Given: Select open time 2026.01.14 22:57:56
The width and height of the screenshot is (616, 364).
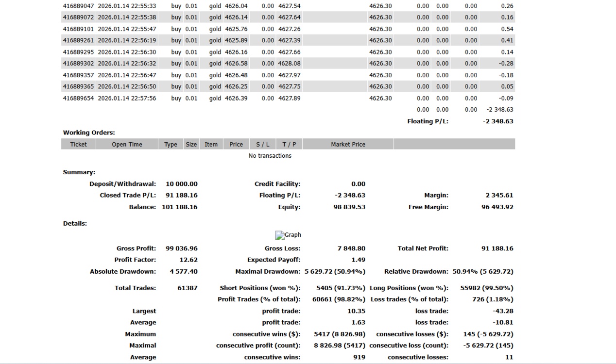Looking at the screenshot, I should click(127, 98).
